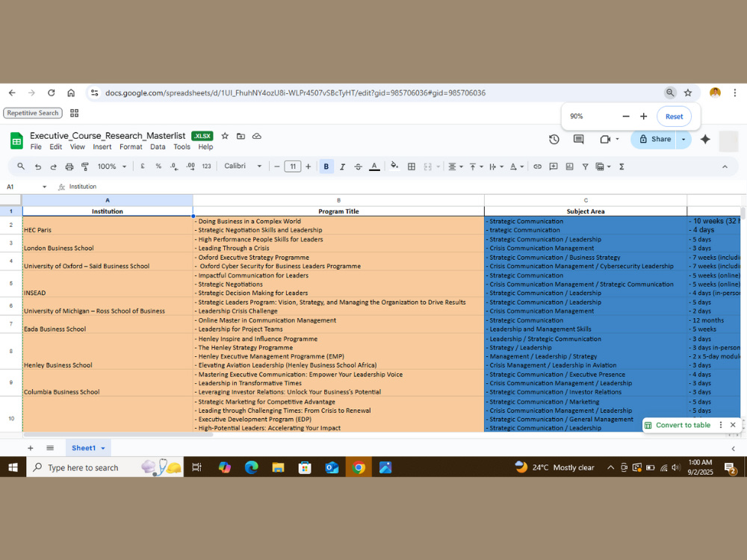Toggle the create filter button
The height and width of the screenshot is (560, 747).
tap(585, 167)
